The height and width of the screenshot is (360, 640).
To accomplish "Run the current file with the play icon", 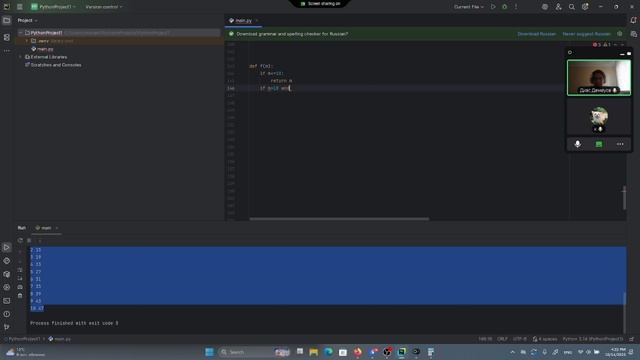I will point(493,7).
